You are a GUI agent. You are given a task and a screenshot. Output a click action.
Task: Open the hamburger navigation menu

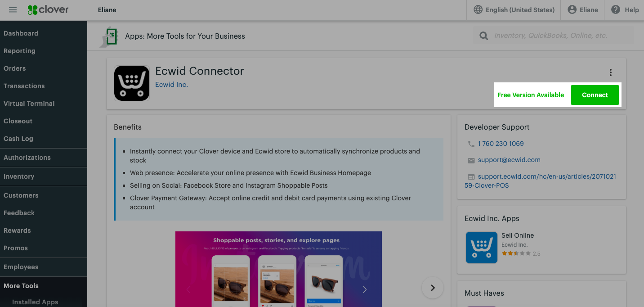coord(13,9)
